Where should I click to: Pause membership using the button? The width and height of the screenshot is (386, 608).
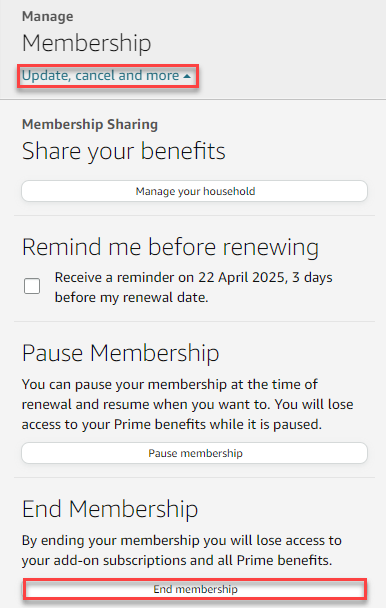[194, 453]
